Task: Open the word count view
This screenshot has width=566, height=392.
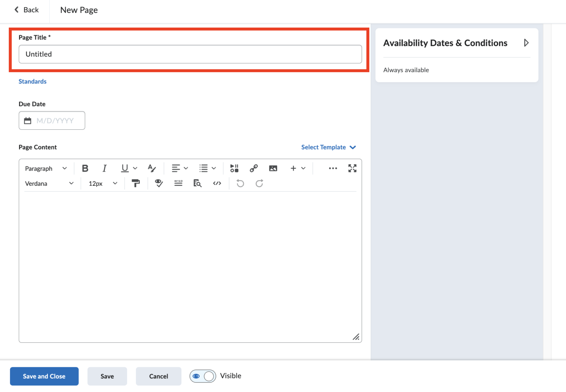Action: pos(178,183)
